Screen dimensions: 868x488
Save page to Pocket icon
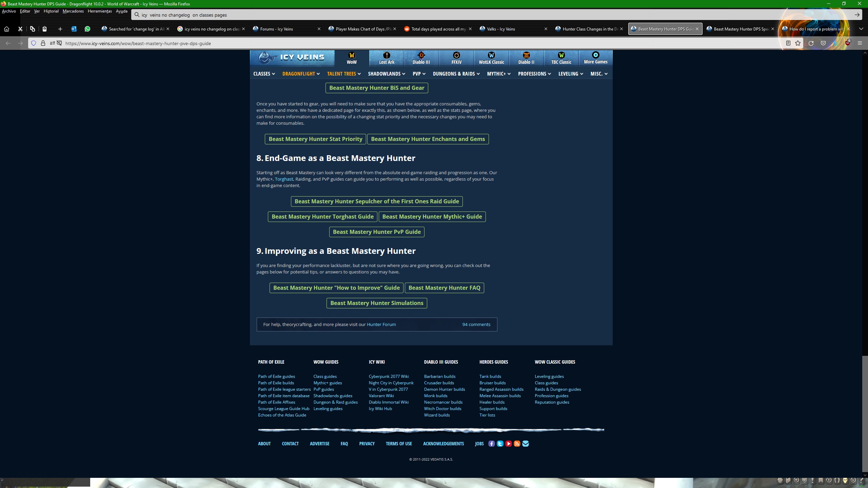(x=823, y=43)
